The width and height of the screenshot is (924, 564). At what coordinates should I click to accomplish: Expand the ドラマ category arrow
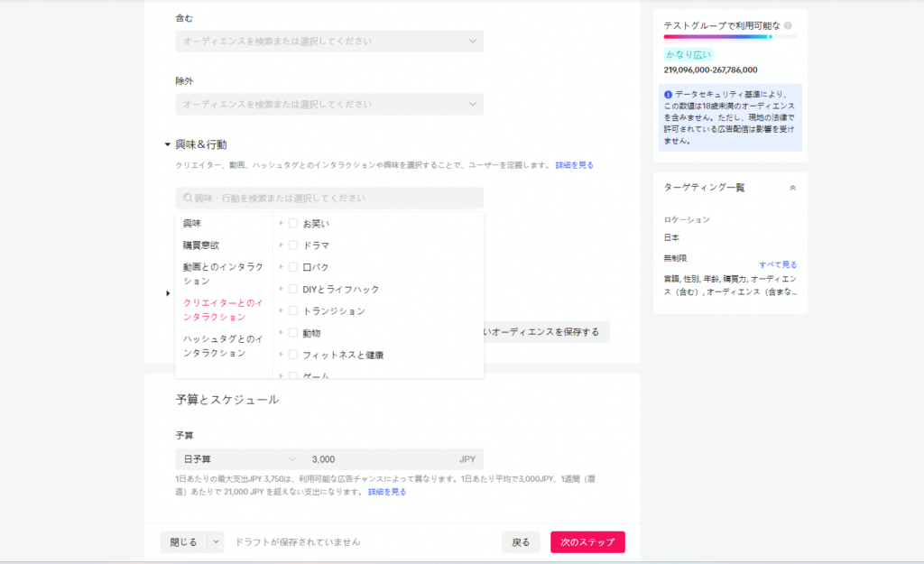(x=281, y=245)
